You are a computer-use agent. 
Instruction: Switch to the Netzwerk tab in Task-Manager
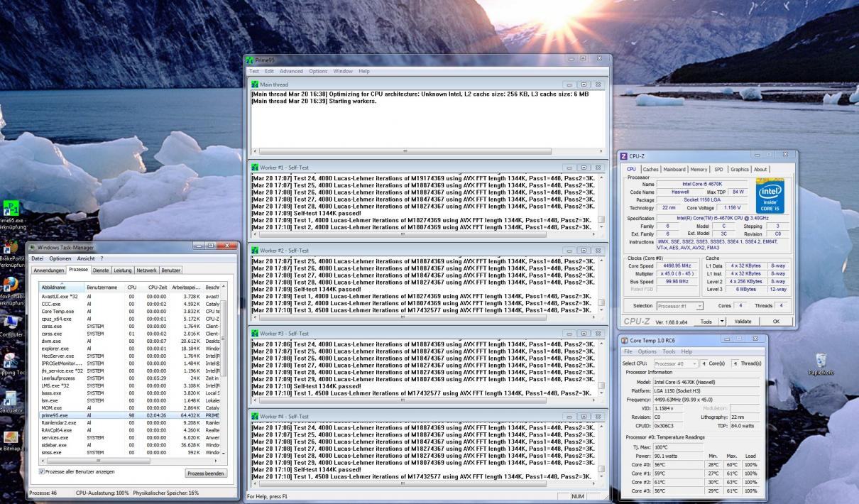[147, 270]
